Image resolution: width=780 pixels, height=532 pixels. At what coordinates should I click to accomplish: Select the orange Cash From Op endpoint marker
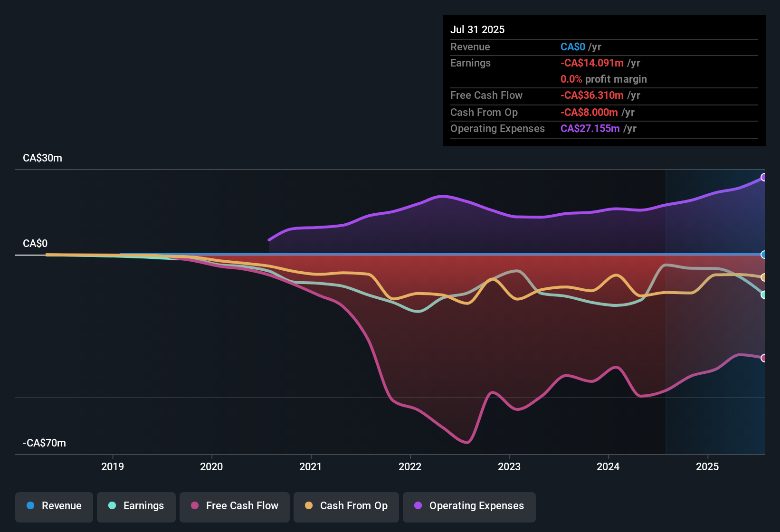764,277
